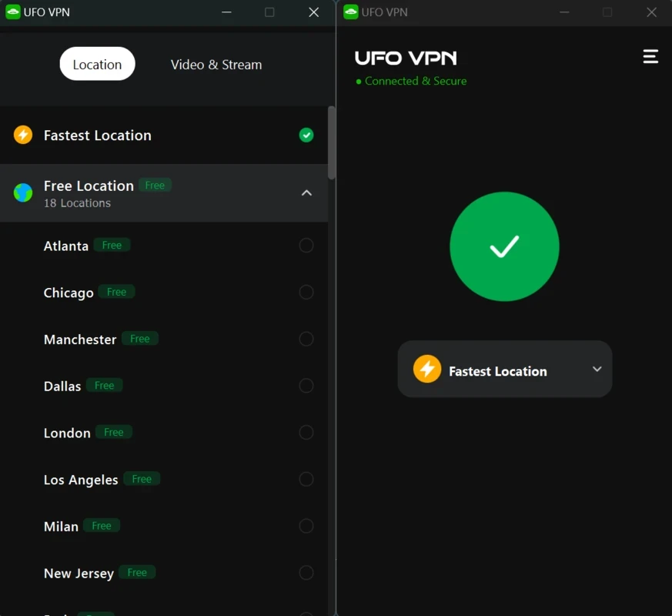Close the location list window
Viewport: 672px width, 616px height.
pyautogui.click(x=314, y=12)
